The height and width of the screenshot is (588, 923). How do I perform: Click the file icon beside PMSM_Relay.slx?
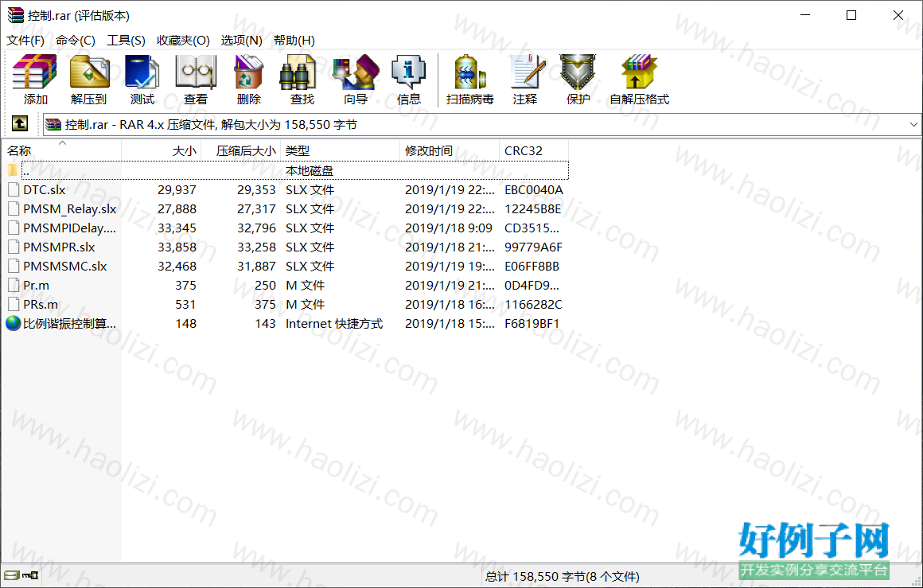[13, 209]
